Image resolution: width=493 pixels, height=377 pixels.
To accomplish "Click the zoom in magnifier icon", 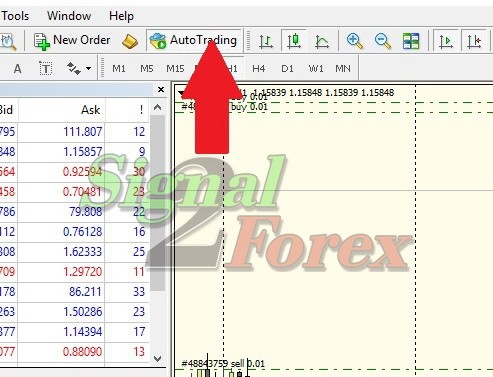I will [355, 41].
